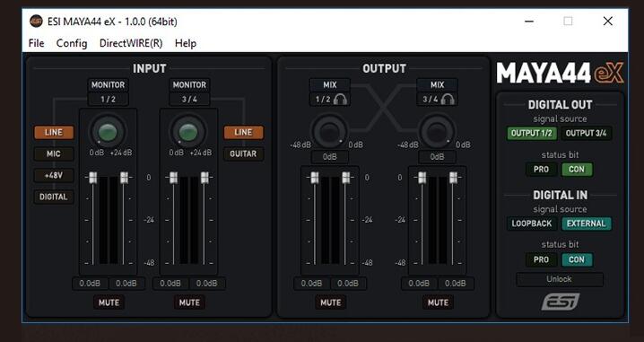Click input 1/2 right 0.0dB value field

126,284
